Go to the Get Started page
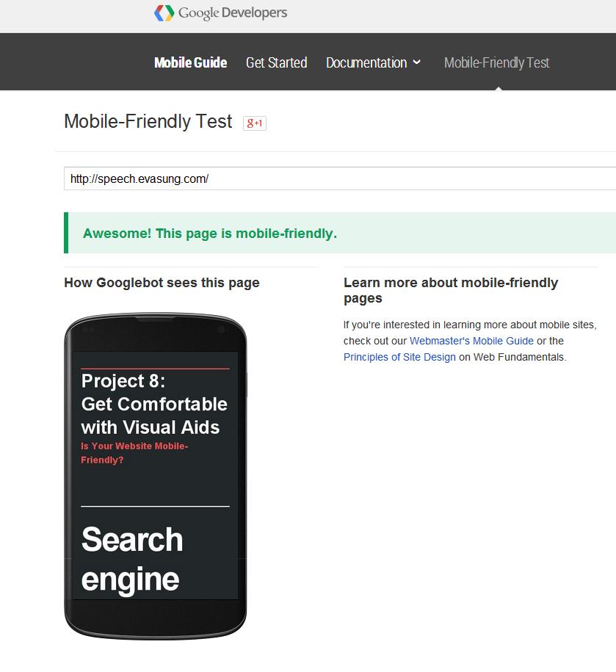Image resolution: width=616 pixels, height=672 pixels. 276,63
